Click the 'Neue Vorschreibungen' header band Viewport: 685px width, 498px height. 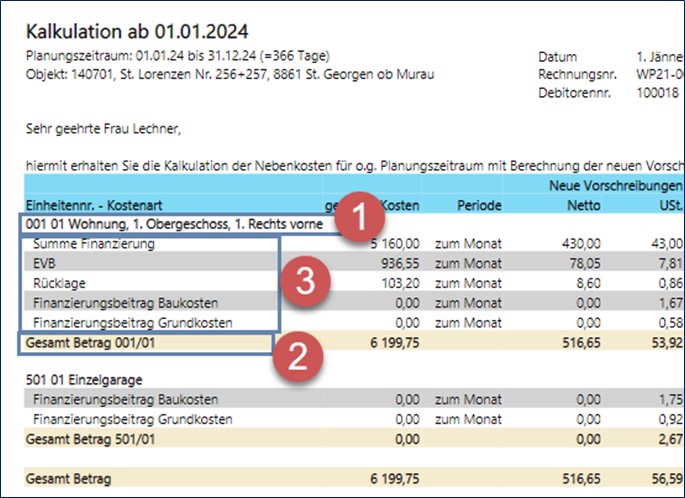610,186
